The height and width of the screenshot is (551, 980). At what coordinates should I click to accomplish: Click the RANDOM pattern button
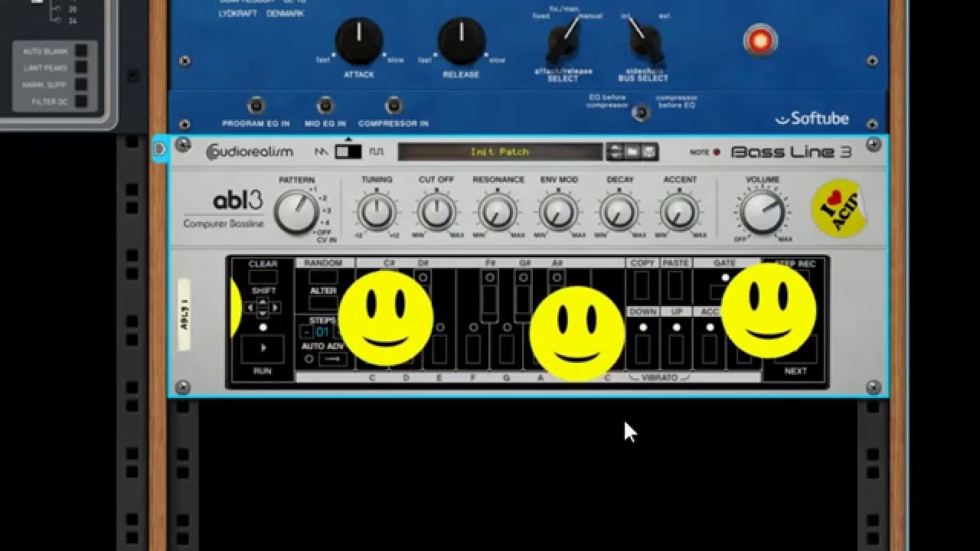(324, 277)
